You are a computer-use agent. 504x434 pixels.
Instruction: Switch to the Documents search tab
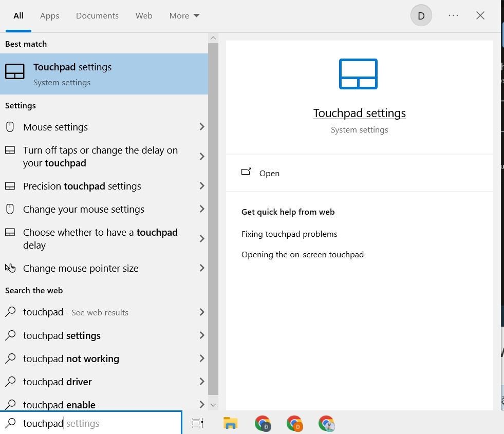97,15
